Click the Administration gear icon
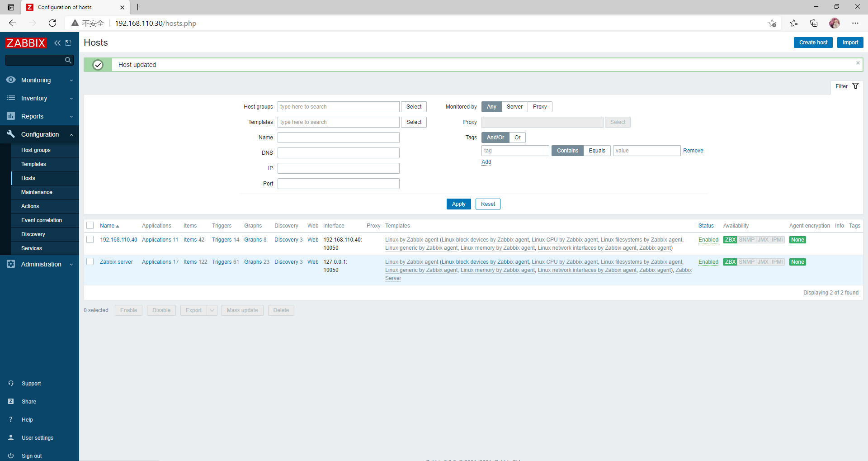Viewport: 868px width, 461px height. (x=11, y=264)
